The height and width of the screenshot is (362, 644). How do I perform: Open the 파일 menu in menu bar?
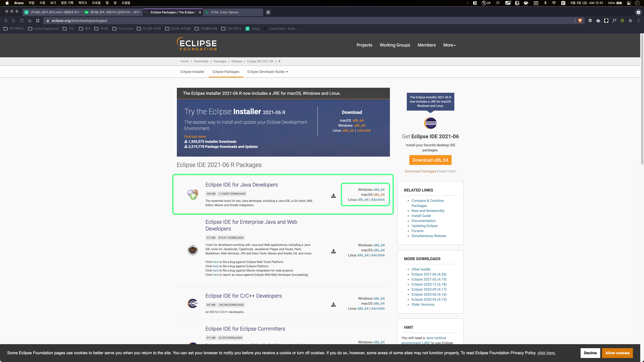(x=31, y=3)
